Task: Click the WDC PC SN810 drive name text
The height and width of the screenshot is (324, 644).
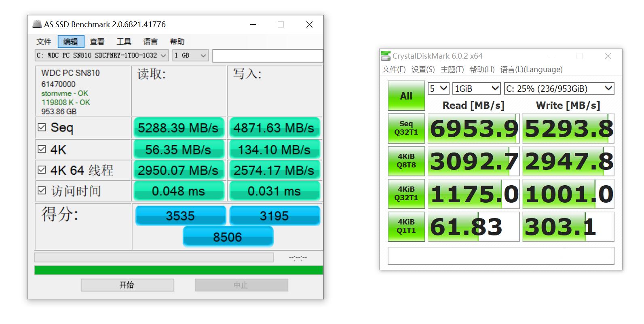Action: [x=70, y=73]
